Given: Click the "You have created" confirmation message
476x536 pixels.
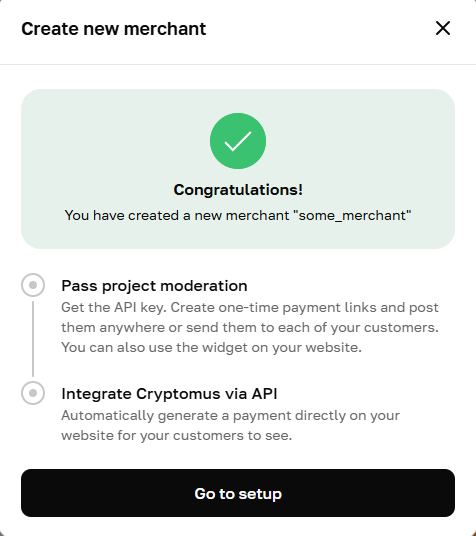Looking at the screenshot, I should click(x=238, y=215).
